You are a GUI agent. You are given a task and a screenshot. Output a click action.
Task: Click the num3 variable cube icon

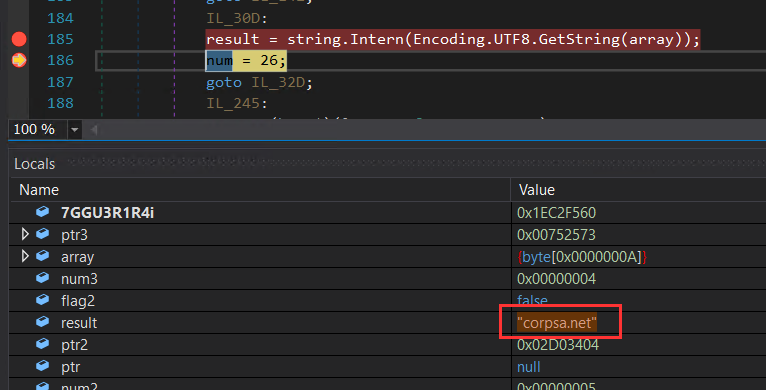pyautogui.click(x=43, y=278)
